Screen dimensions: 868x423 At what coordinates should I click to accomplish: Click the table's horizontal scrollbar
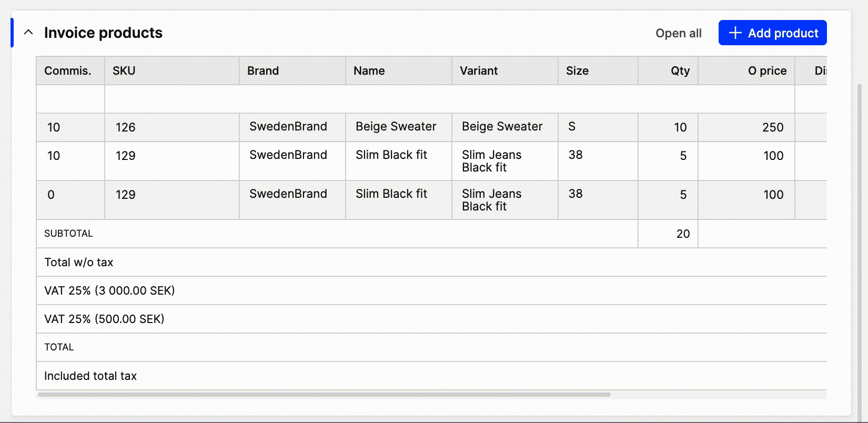324,394
